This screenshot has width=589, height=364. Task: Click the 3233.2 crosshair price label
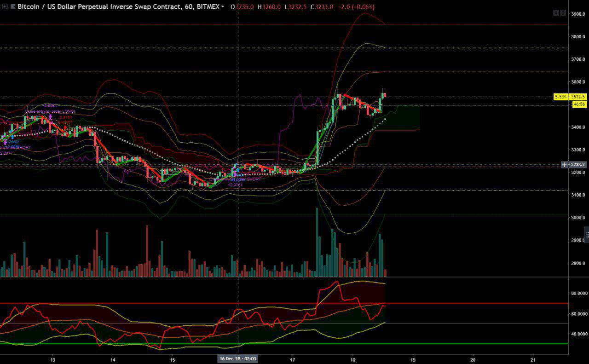578,165
